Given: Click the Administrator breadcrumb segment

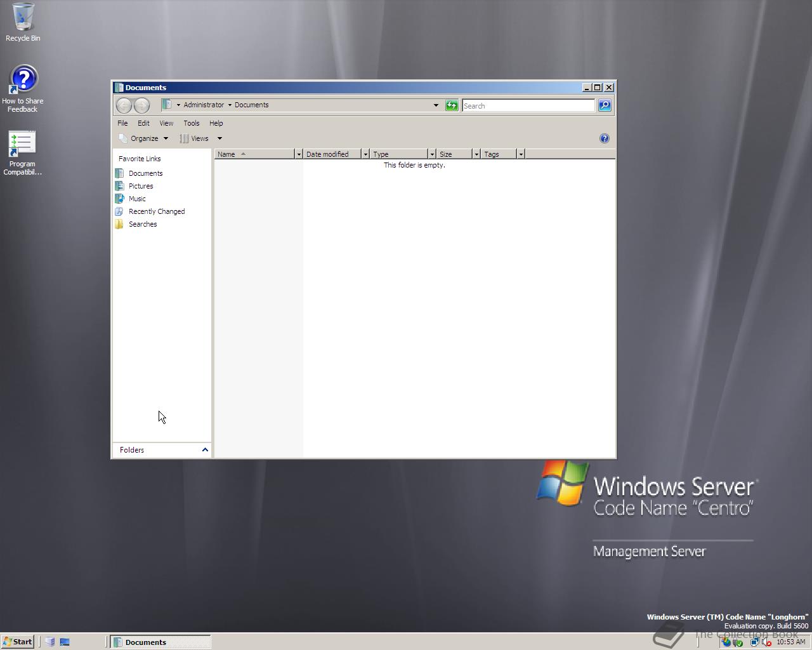Looking at the screenshot, I should [204, 105].
